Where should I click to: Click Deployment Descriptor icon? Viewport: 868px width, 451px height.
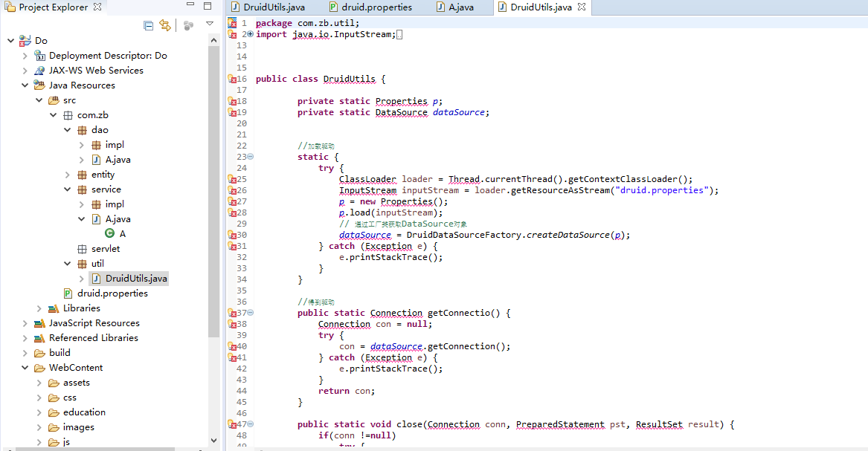click(40, 55)
